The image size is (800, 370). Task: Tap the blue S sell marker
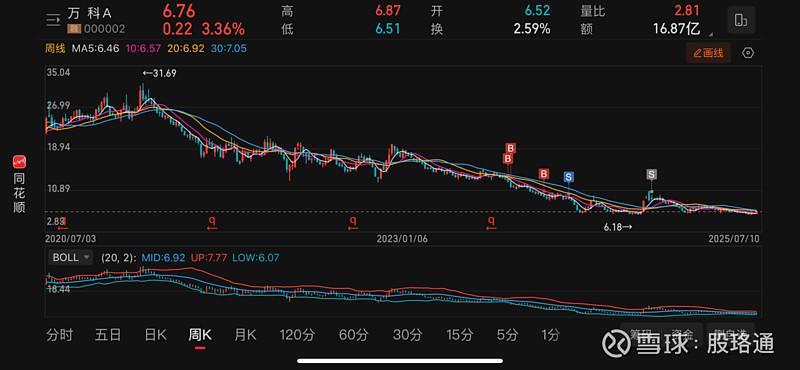pyautogui.click(x=568, y=177)
